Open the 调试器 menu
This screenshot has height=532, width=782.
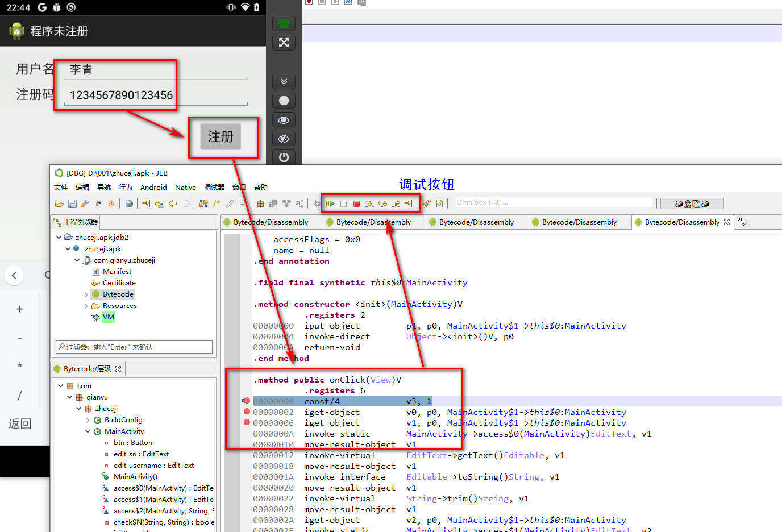point(214,187)
